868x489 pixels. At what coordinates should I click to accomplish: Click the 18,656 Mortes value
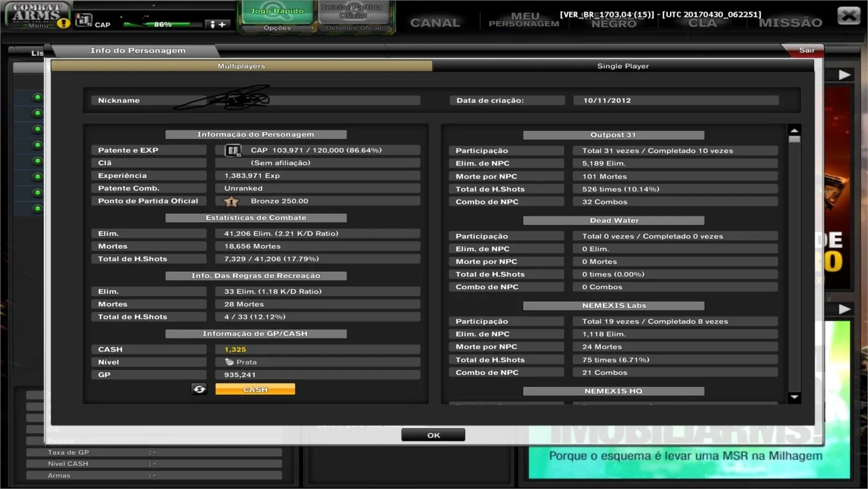317,246
